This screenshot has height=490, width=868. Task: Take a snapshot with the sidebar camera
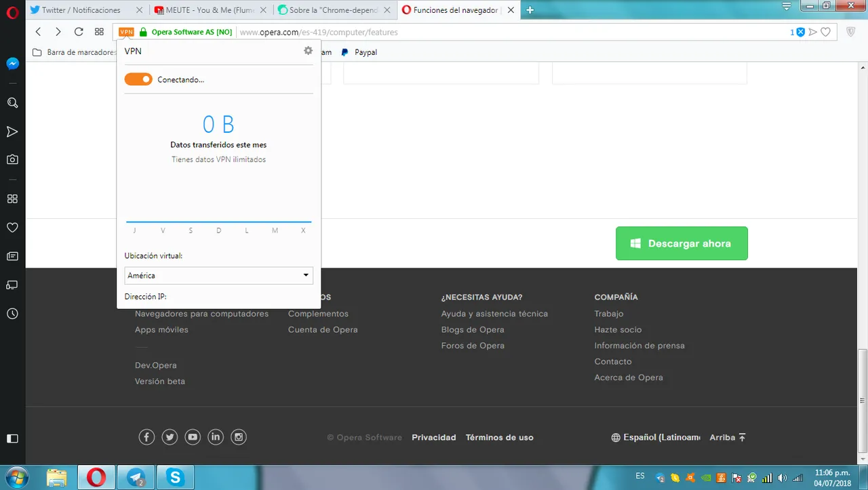[12, 160]
